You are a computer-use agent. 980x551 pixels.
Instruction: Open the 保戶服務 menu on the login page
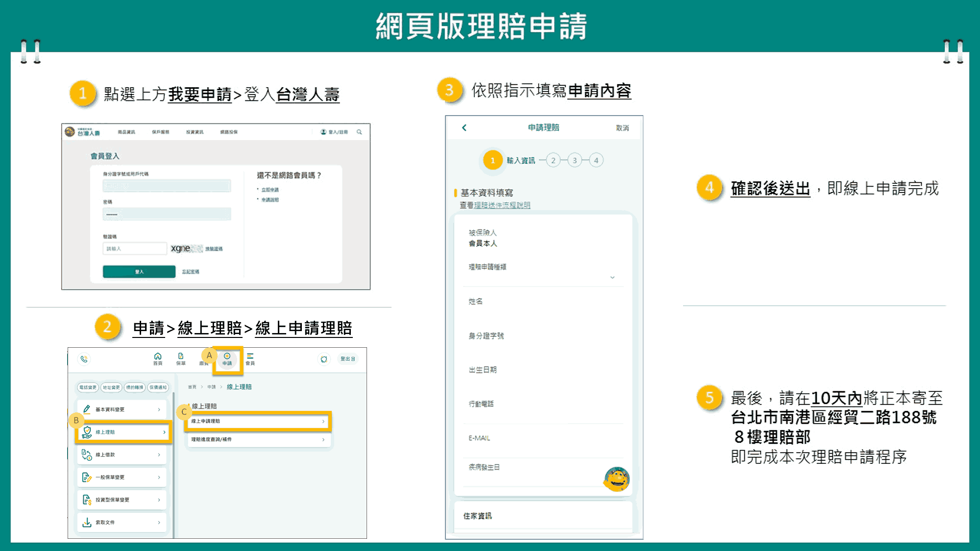(x=160, y=132)
